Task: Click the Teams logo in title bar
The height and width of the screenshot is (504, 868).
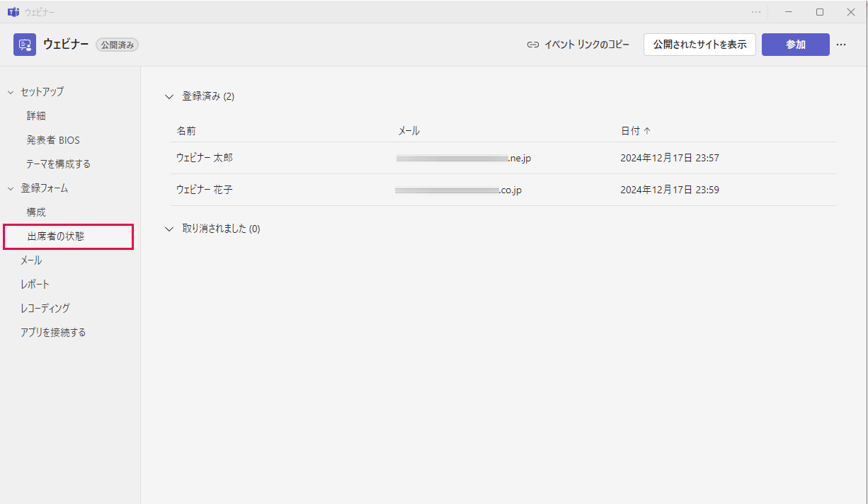Action: pyautogui.click(x=13, y=12)
